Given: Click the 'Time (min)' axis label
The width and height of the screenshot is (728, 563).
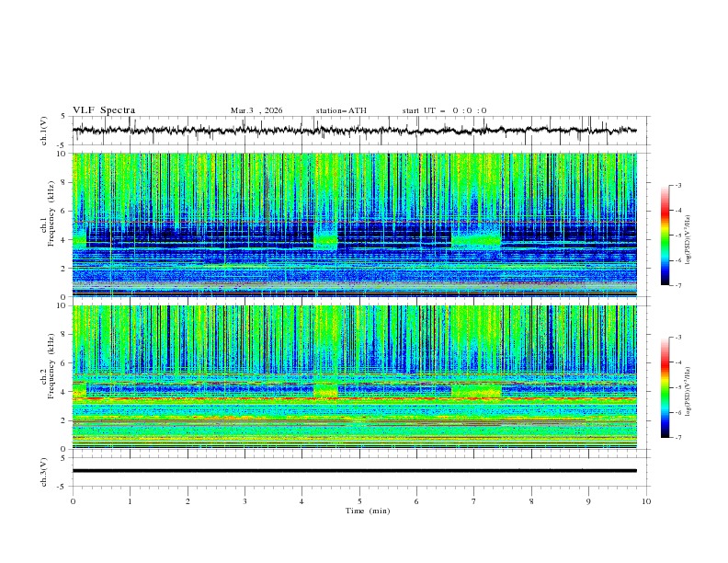Looking at the screenshot, I should (368, 511).
